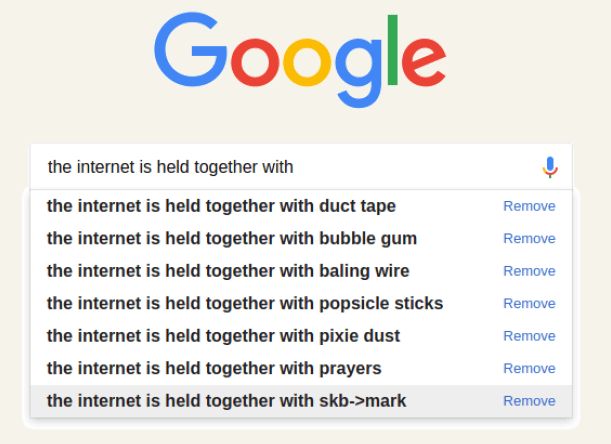Remove the "pixie dust" suggestion
Screen dimensions: 611x444
(x=529, y=336)
